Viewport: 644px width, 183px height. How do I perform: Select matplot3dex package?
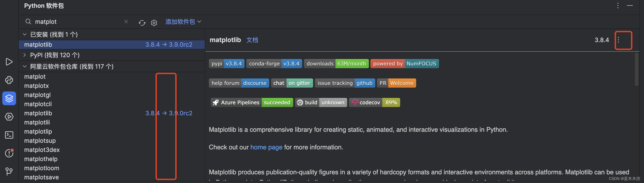pyautogui.click(x=112, y=150)
